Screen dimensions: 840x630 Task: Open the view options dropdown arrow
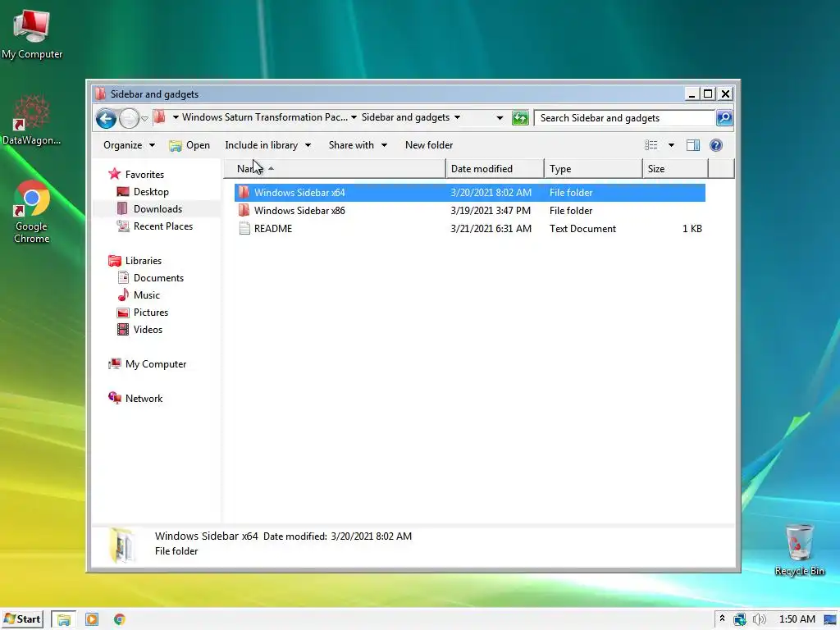(x=671, y=145)
